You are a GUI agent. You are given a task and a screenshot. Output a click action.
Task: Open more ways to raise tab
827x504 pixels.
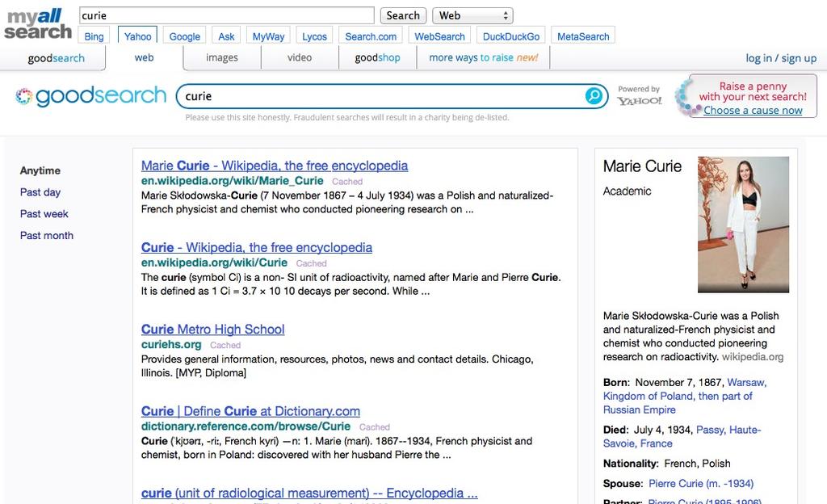coord(483,57)
